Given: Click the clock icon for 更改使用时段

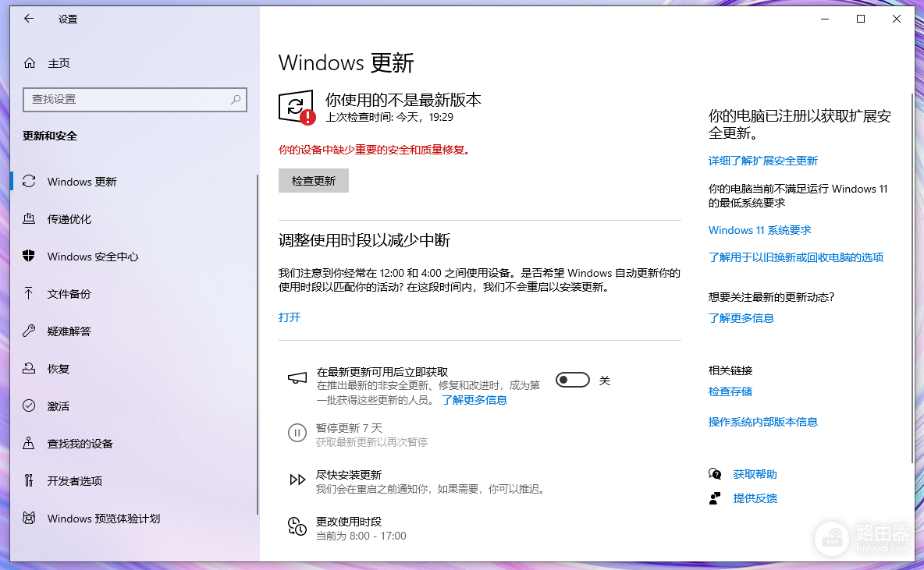Looking at the screenshot, I should click(x=297, y=526).
